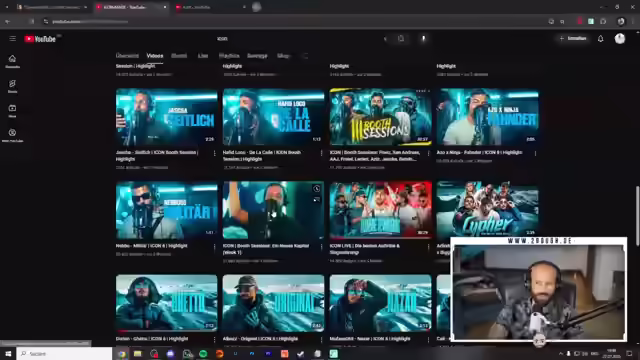Click title ICON LIVE Die besten Auftritte
640x360 pixels.
pyautogui.click(x=365, y=249)
